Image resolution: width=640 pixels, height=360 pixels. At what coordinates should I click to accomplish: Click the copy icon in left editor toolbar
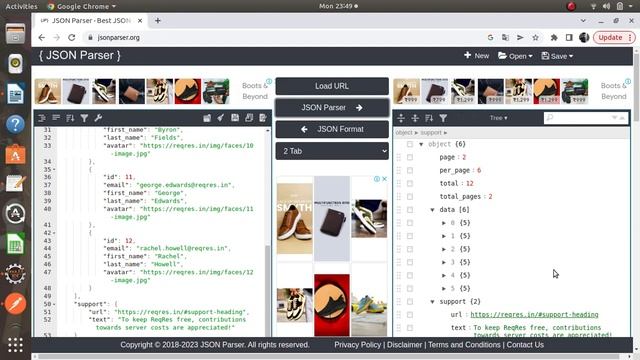coord(249,118)
